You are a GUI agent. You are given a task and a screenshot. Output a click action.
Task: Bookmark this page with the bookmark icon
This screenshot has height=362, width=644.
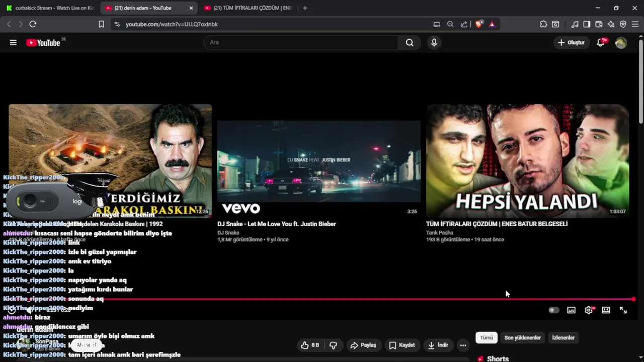coord(101,24)
